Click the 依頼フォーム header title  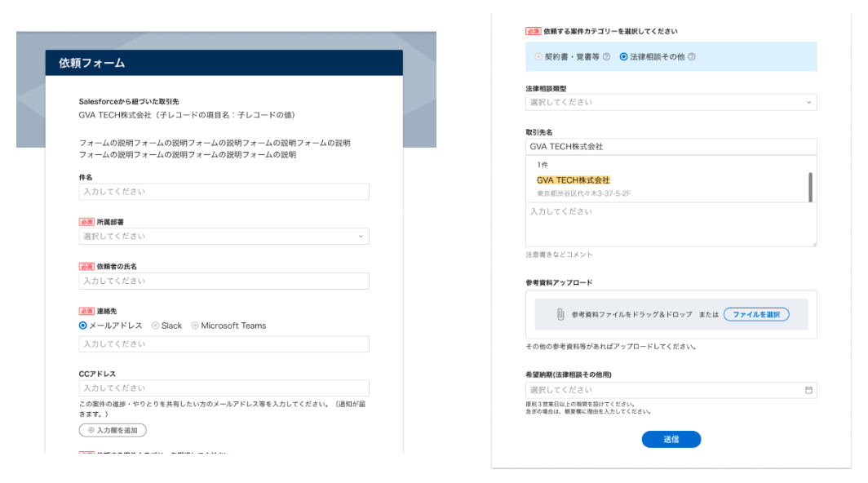[92, 63]
